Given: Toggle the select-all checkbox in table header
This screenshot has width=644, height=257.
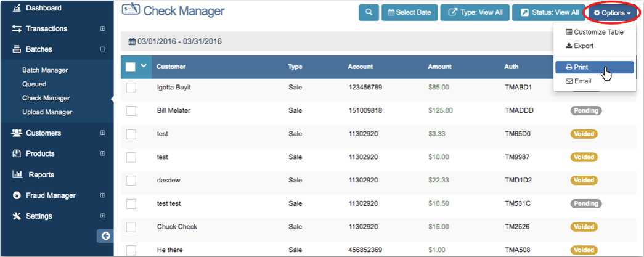Looking at the screenshot, I should (x=131, y=67).
